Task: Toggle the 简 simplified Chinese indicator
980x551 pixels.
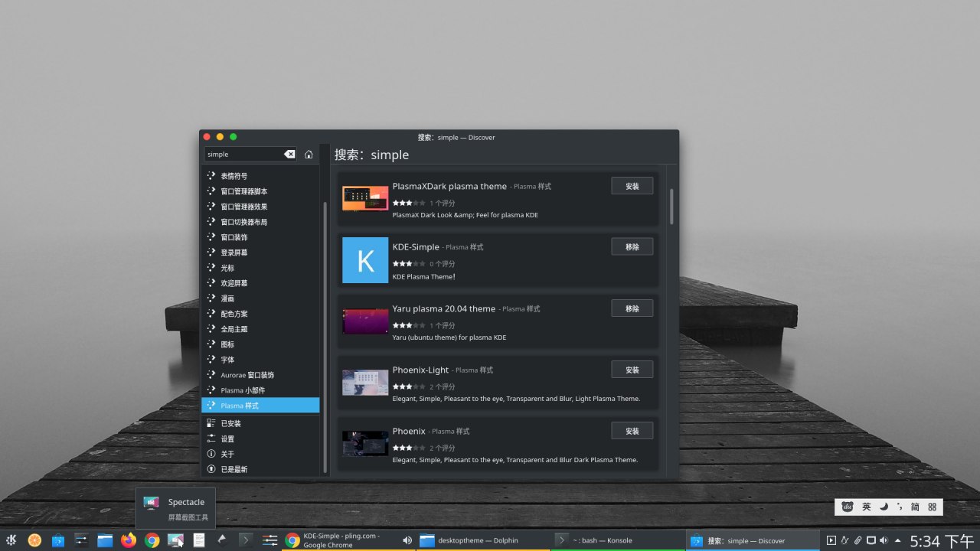Action: (915, 507)
